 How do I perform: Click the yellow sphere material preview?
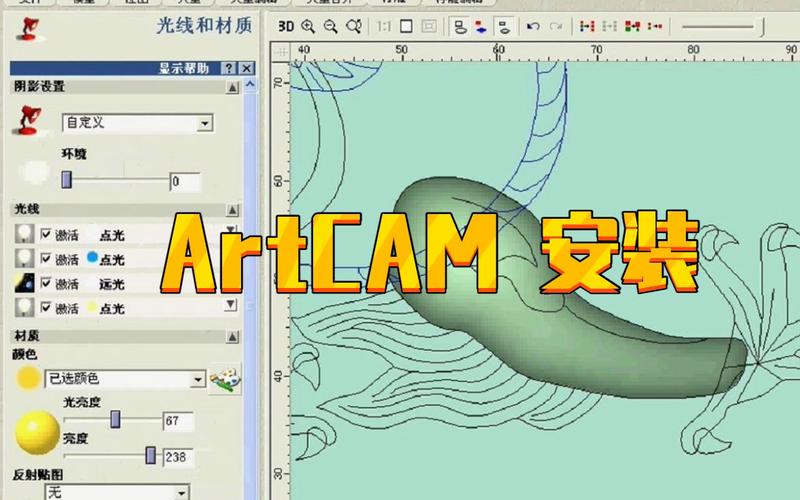[37, 433]
